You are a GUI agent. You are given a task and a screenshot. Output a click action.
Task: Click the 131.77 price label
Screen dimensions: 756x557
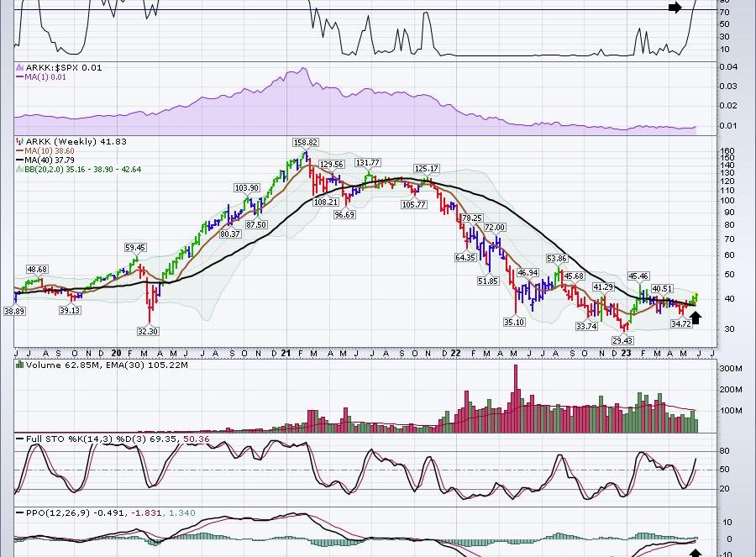coord(368,163)
